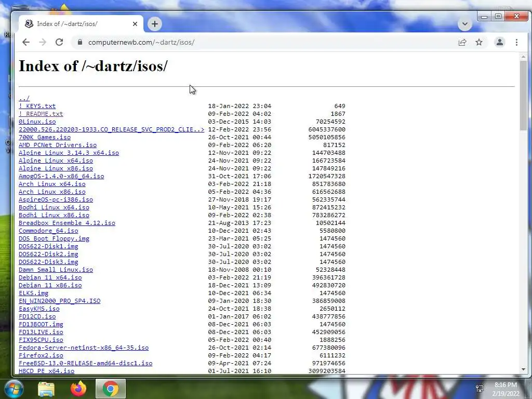This screenshot has width=532, height=399.
Task: Share this page via share icon
Action: point(462,42)
